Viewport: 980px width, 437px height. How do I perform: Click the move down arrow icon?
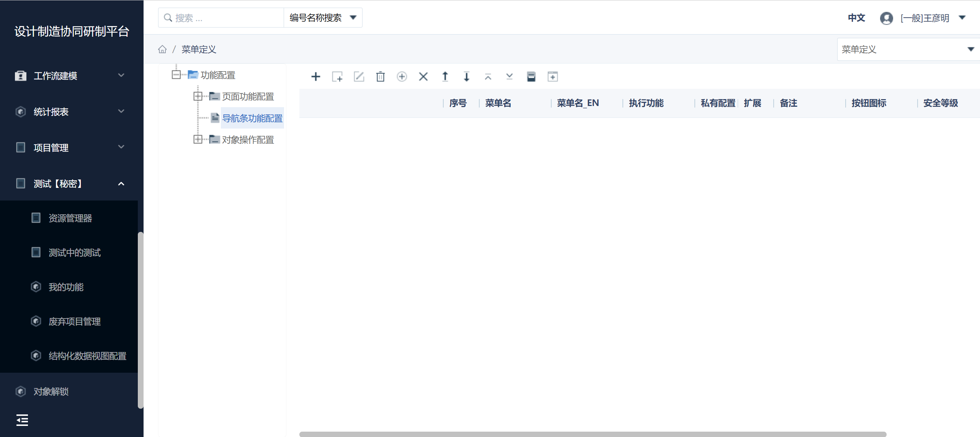pyautogui.click(x=466, y=77)
